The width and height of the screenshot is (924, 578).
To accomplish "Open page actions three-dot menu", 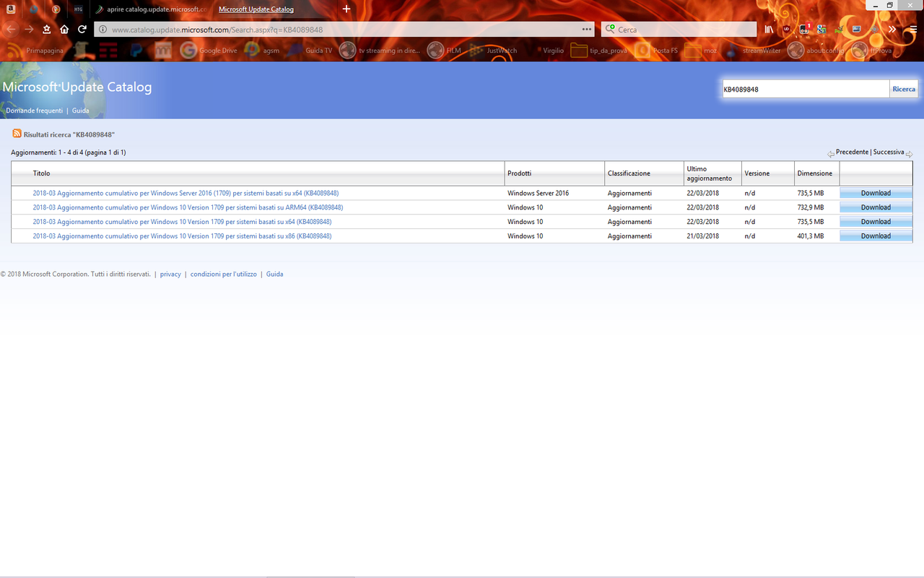I will [587, 30].
